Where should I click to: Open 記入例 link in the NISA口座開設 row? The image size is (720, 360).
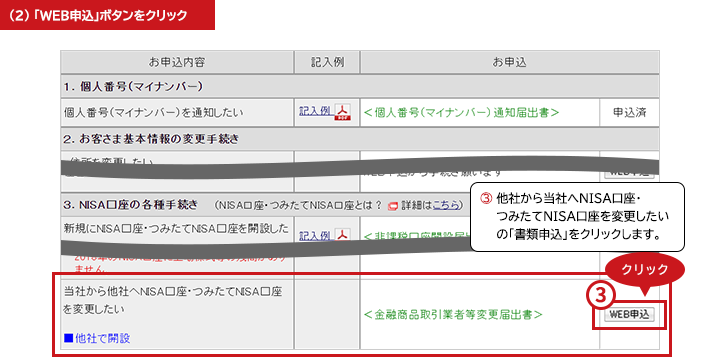pos(315,236)
